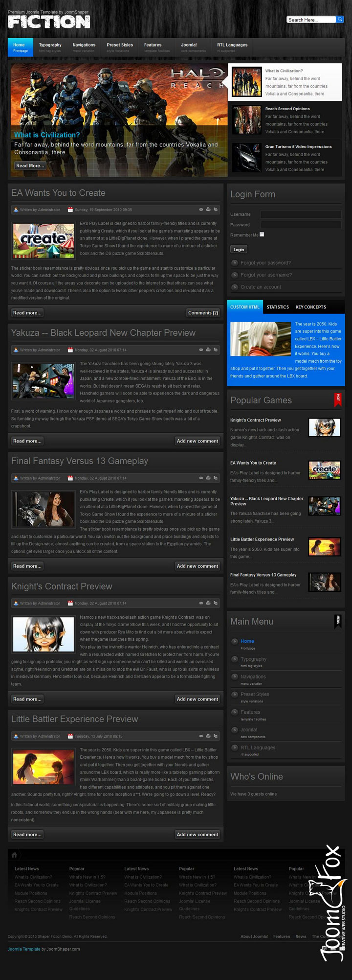The image size is (352, 980).
Task: Switch to the Custom HTML tab
Action: click(x=245, y=307)
